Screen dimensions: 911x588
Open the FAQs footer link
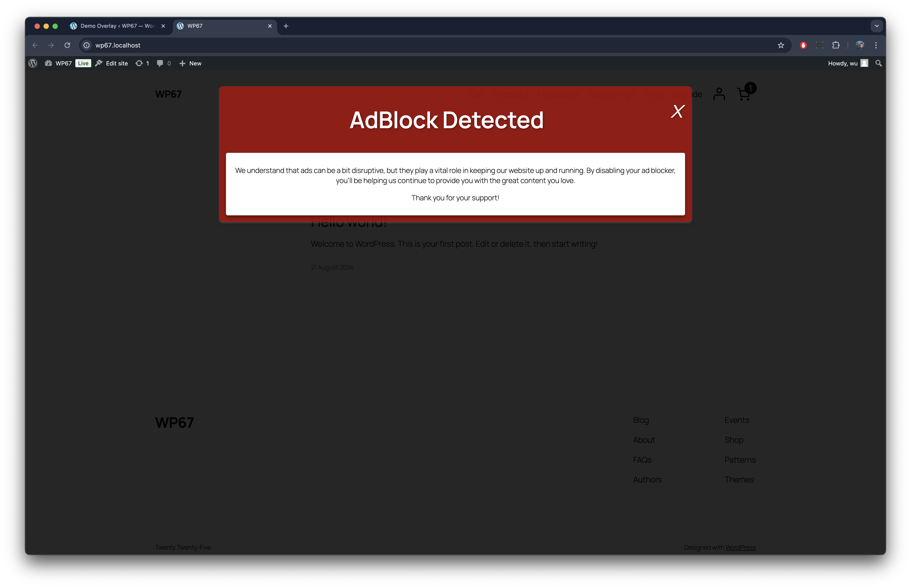click(642, 460)
